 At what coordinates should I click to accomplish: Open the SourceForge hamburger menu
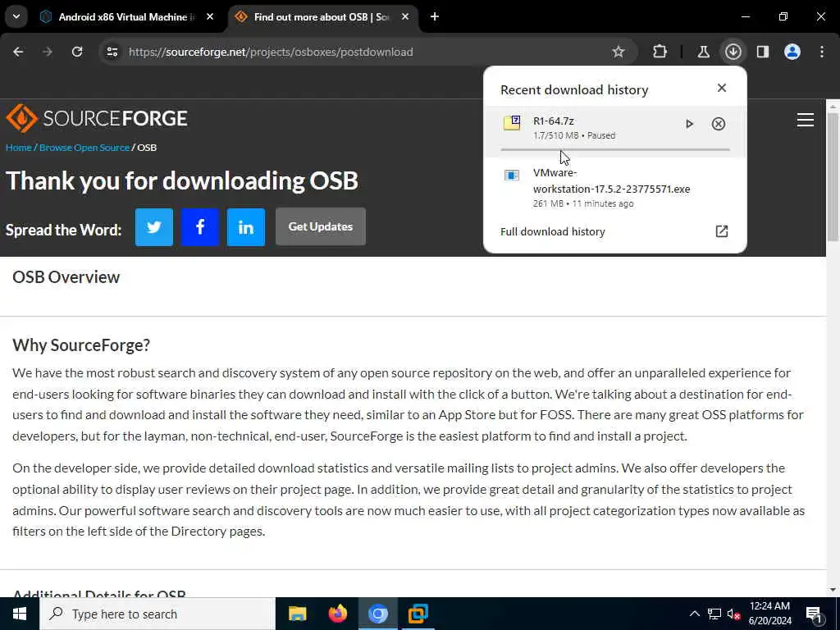point(806,120)
